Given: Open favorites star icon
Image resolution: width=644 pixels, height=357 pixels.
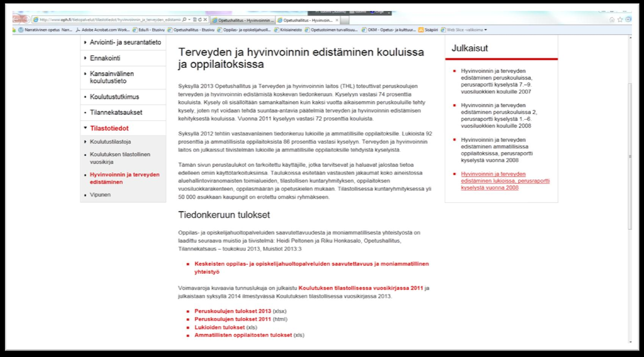Looking at the screenshot, I should pos(620,19).
